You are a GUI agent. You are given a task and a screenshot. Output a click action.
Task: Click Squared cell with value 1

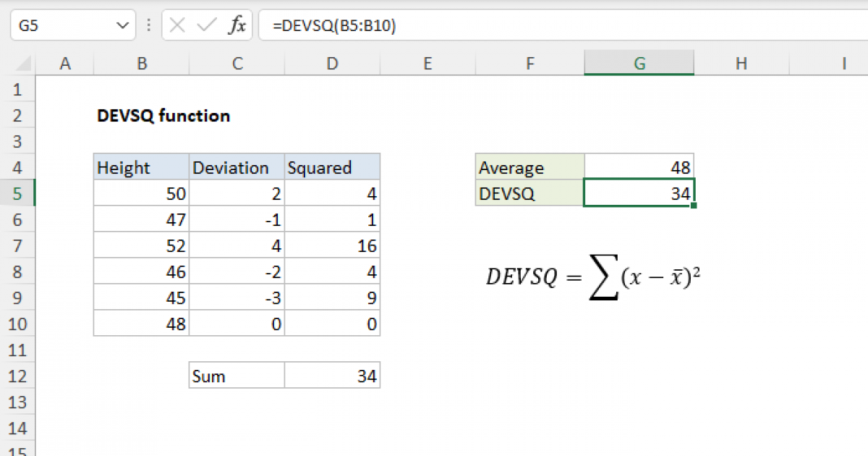click(x=332, y=220)
